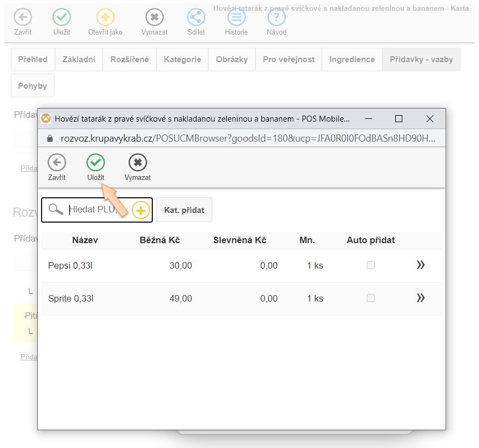Click the yellow plus icon beside search
Image resolution: width=479 pixels, height=448 pixels.
click(x=140, y=210)
